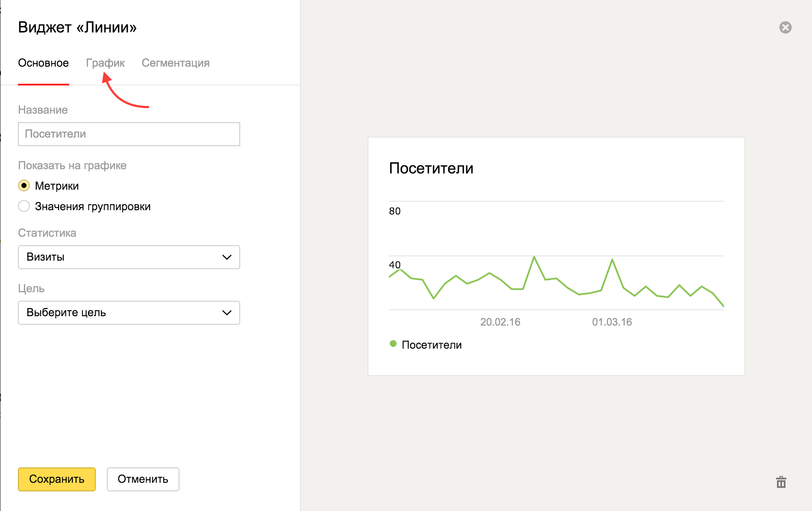Close the widget editor with the X icon

[785, 27]
